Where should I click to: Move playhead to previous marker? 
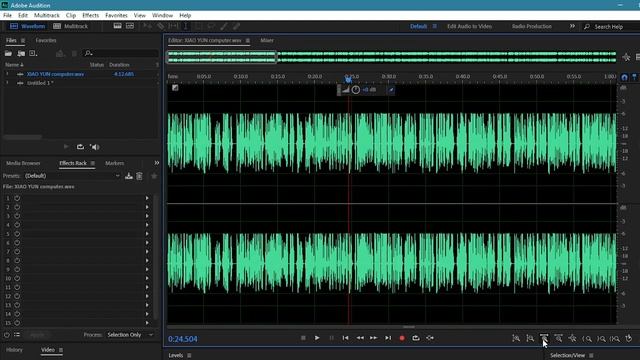(x=345, y=338)
